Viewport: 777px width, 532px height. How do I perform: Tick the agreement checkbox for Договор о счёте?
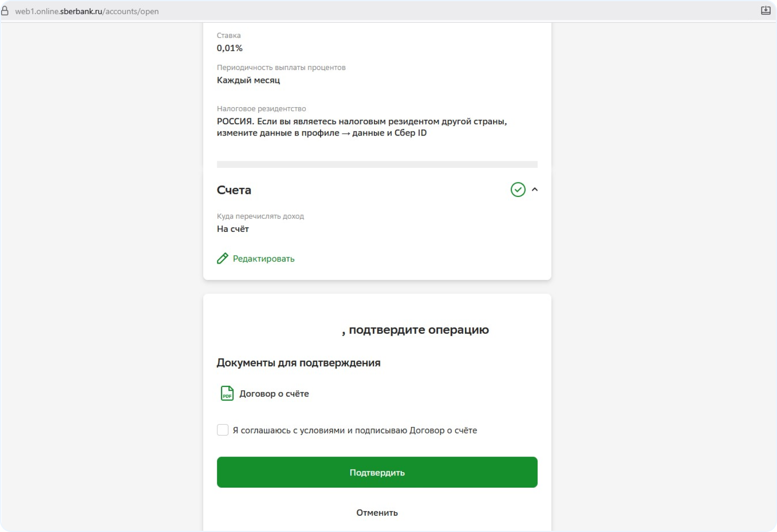(x=223, y=430)
